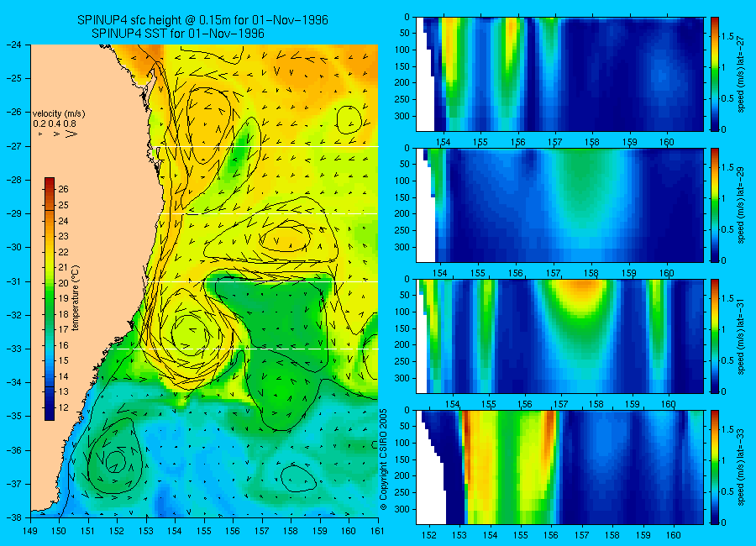The image size is (756, 546).
Task: Click main map longitude axis label 151
Action: click(x=88, y=532)
